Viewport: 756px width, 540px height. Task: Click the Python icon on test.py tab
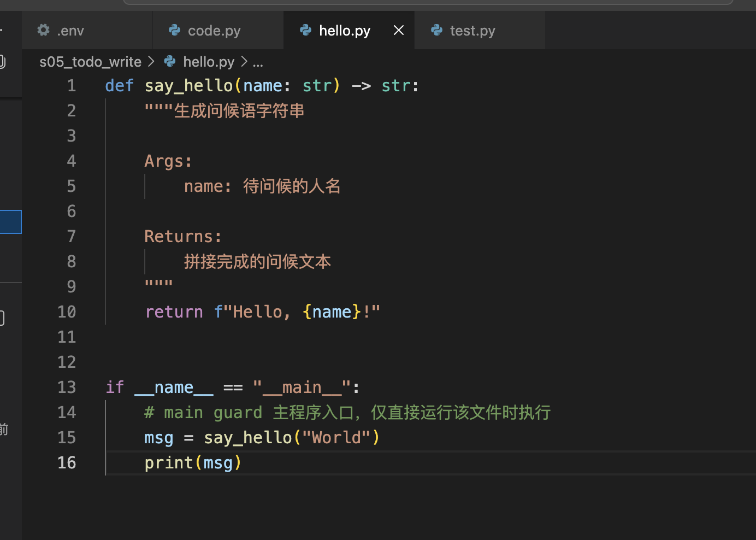tap(437, 30)
